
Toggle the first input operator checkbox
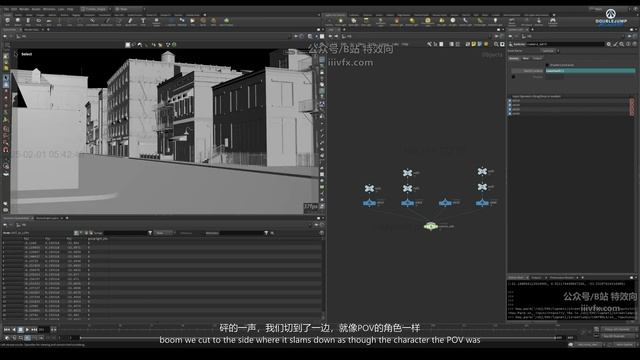click(x=510, y=101)
